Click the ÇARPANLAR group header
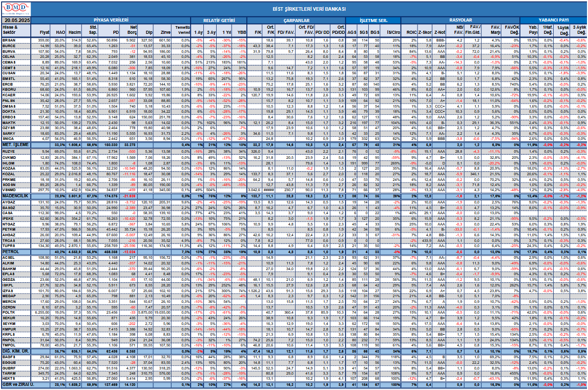 point(296,20)
